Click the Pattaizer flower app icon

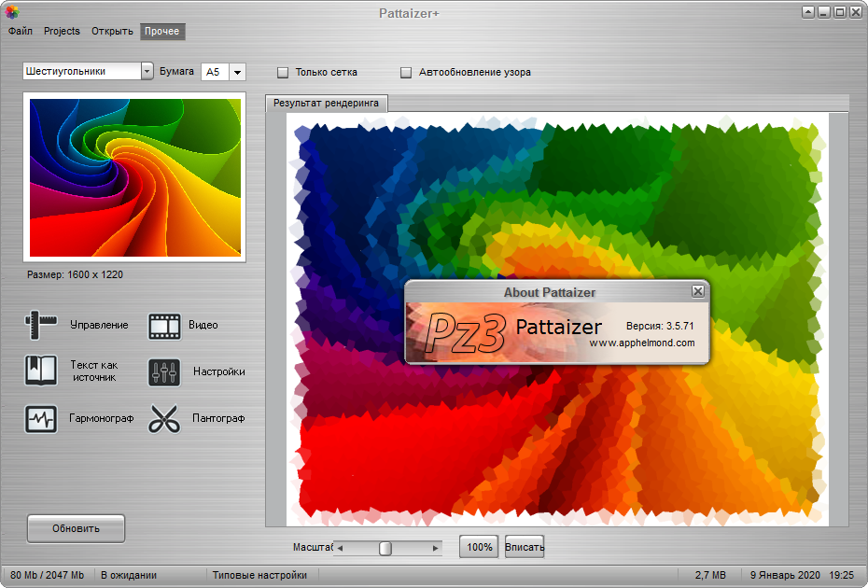point(11,11)
